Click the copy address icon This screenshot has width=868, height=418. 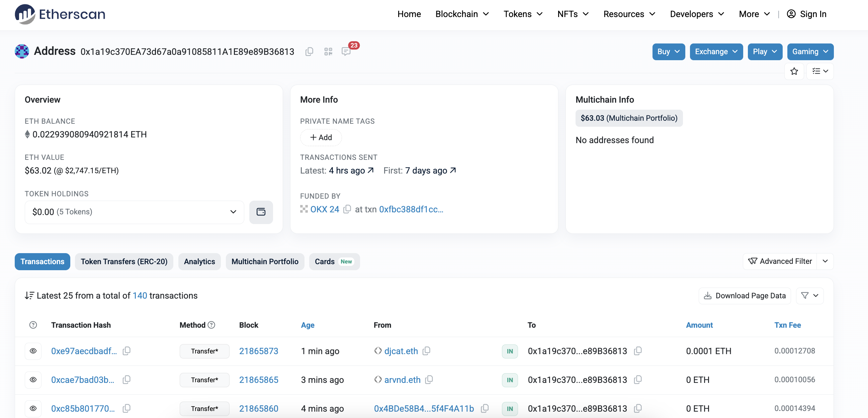pyautogui.click(x=310, y=51)
